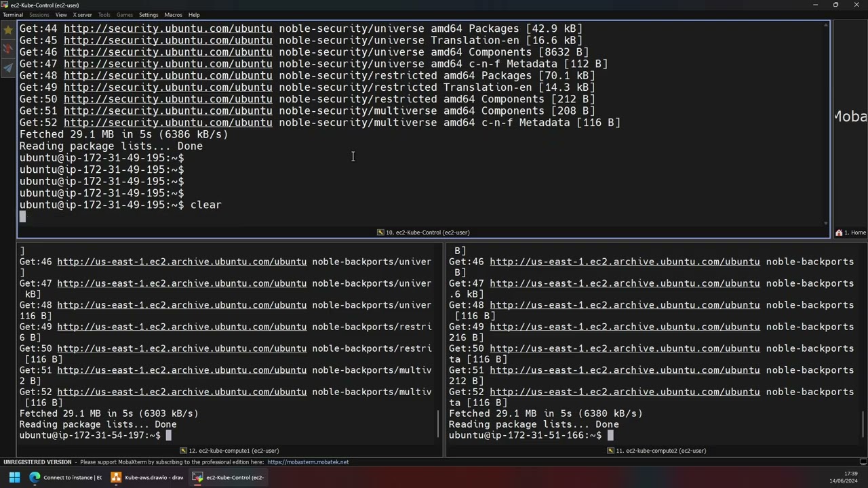The image size is (868, 488).
Task: Click the ubuntu@ip-172-31-51-166 prompt
Action: coord(525,435)
